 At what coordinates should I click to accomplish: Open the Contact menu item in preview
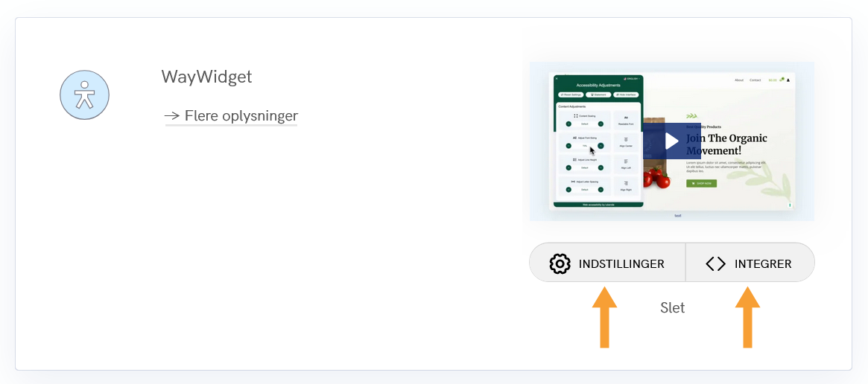[x=755, y=80]
